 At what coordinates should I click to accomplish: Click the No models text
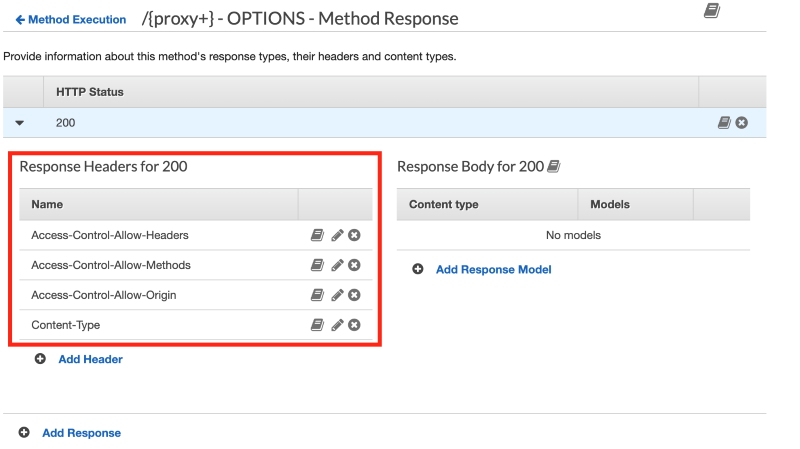(573, 235)
